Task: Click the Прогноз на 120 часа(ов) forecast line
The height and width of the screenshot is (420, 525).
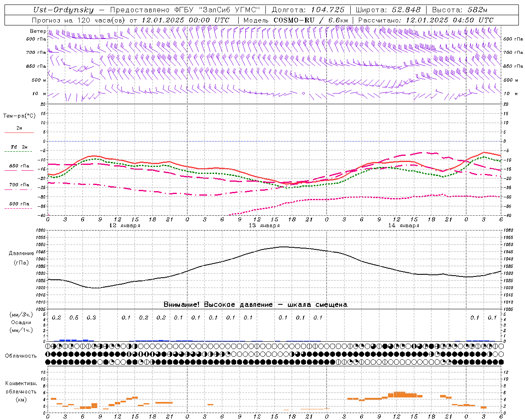Action: [x=131, y=20]
